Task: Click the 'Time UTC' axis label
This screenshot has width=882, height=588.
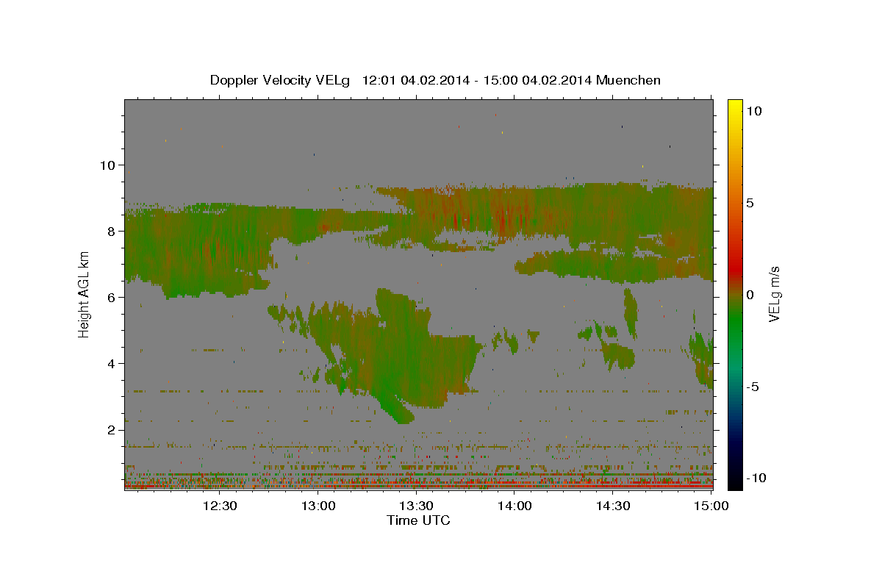Action: click(418, 520)
